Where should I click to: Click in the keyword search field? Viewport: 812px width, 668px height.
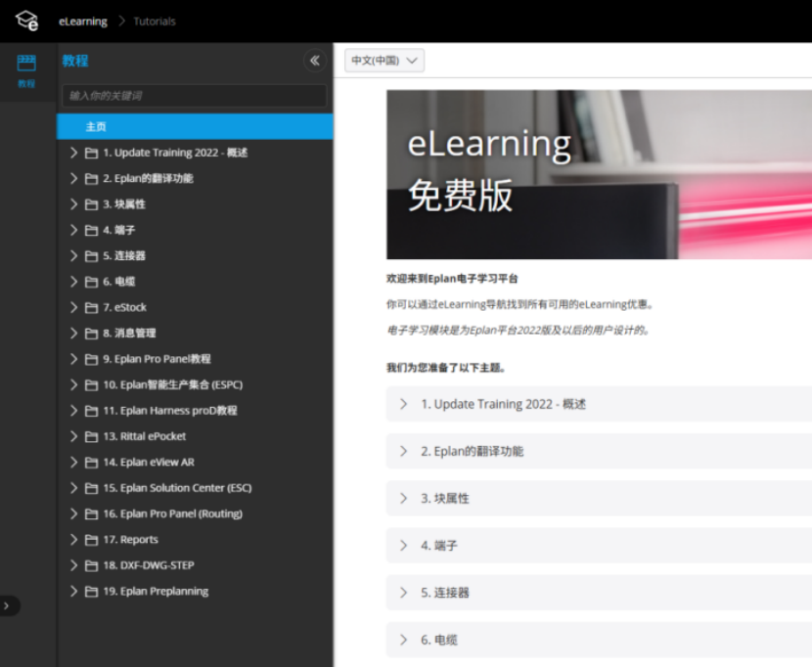(195, 96)
